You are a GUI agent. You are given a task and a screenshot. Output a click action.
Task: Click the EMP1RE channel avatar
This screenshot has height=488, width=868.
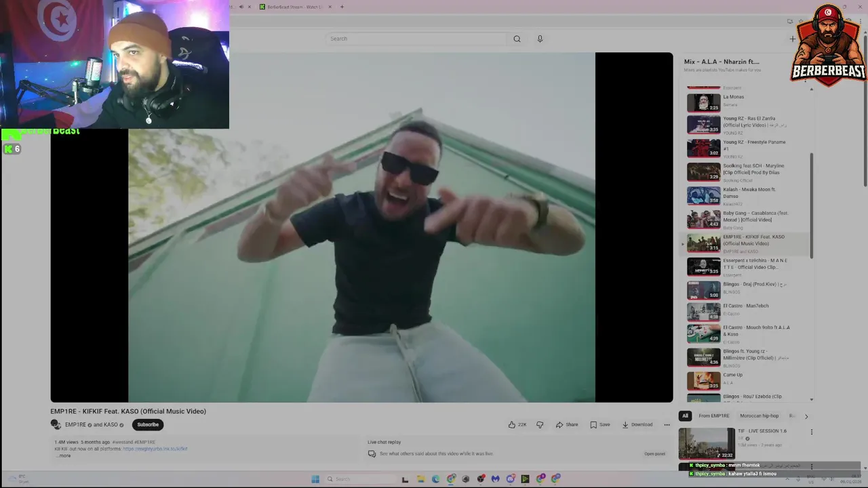coord(56,424)
